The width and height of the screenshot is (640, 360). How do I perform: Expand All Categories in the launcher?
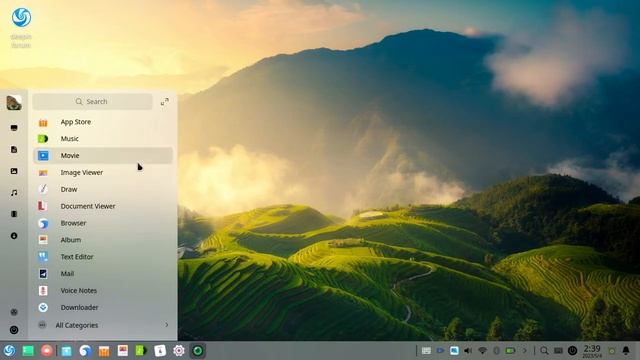tap(102, 325)
